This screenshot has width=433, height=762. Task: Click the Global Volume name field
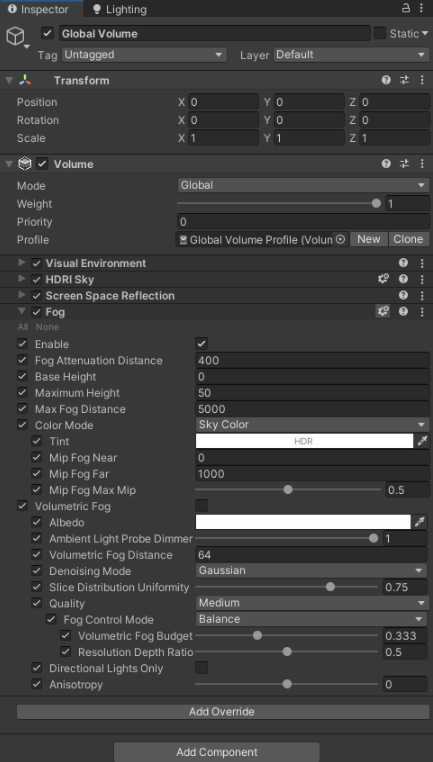coord(215,34)
